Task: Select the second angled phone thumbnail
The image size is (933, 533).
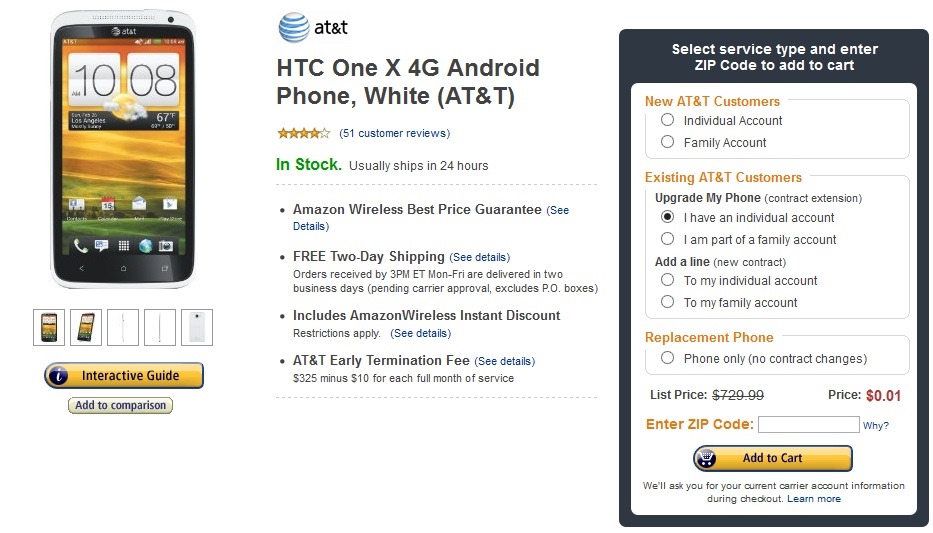Action: (x=86, y=327)
